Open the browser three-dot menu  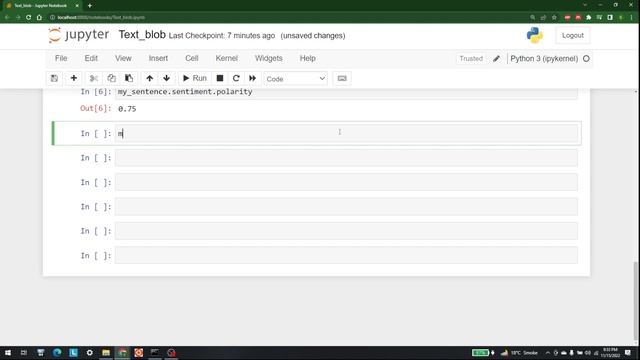[631, 18]
